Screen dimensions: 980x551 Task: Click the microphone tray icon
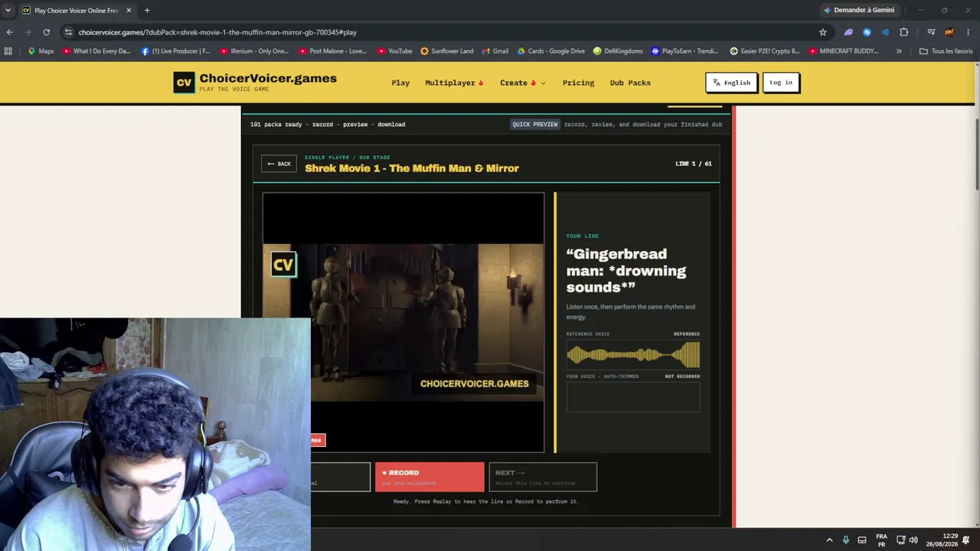point(845,540)
